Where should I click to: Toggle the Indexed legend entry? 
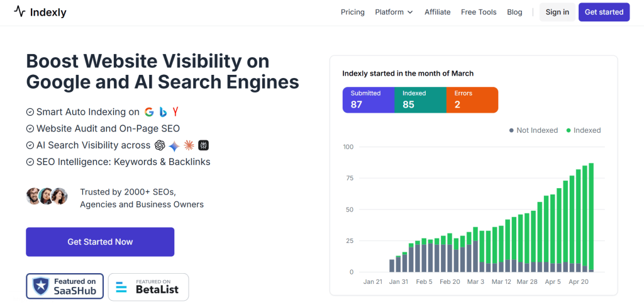pyautogui.click(x=583, y=130)
